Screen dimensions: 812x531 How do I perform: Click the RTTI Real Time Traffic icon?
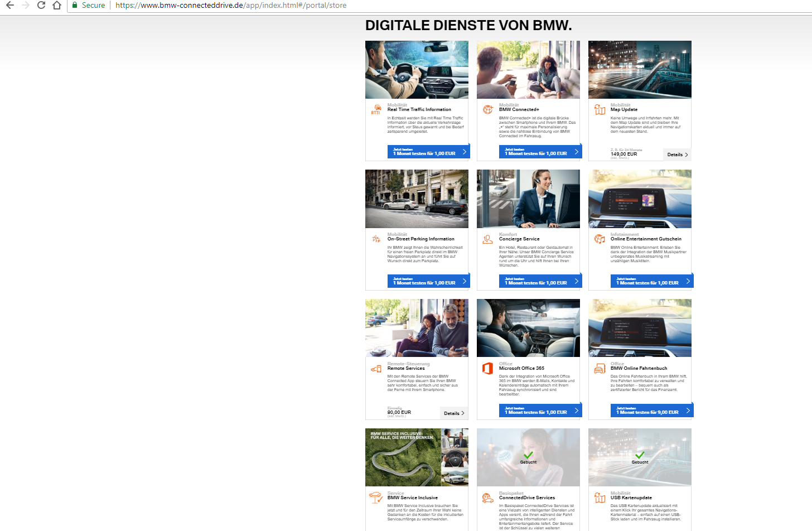click(x=376, y=109)
